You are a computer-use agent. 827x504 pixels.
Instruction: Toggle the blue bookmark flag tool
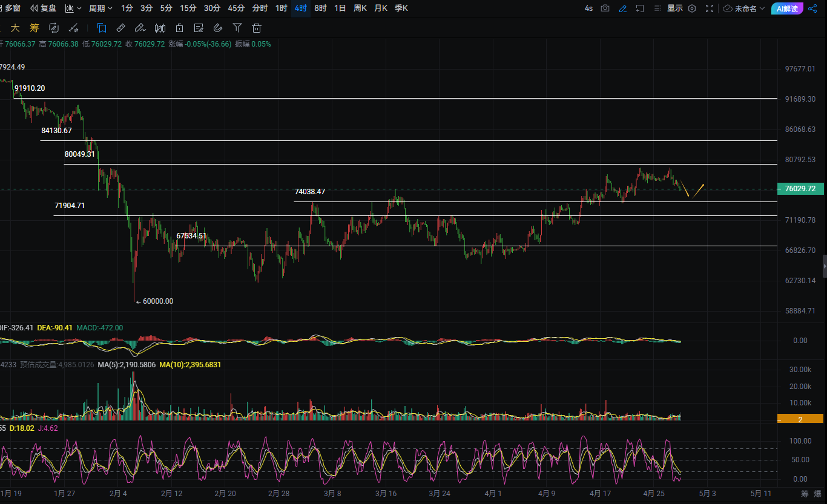[101, 28]
